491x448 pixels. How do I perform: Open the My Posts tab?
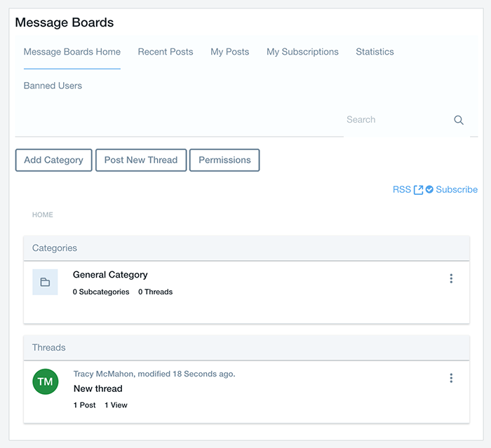coord(230,52)
